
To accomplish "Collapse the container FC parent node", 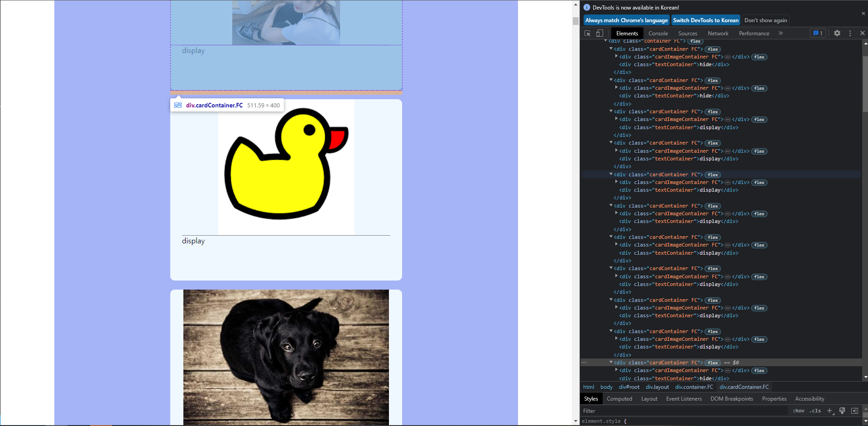I will point(605,41).
